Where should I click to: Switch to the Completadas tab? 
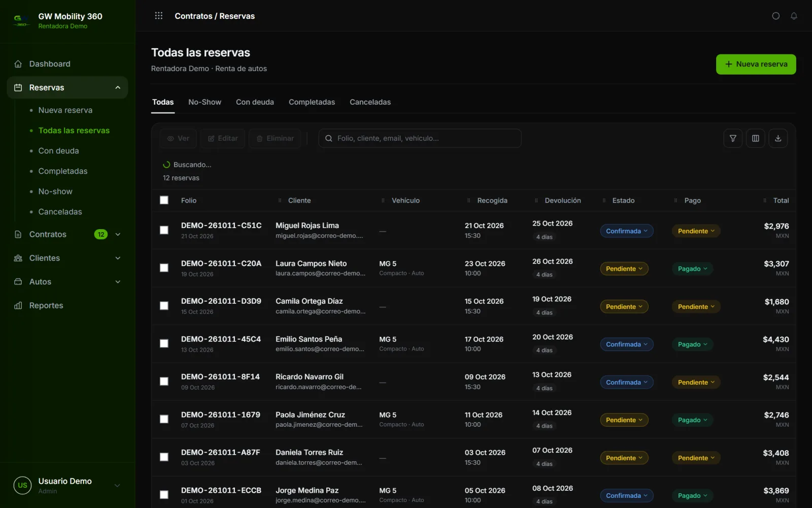[312, 102]
